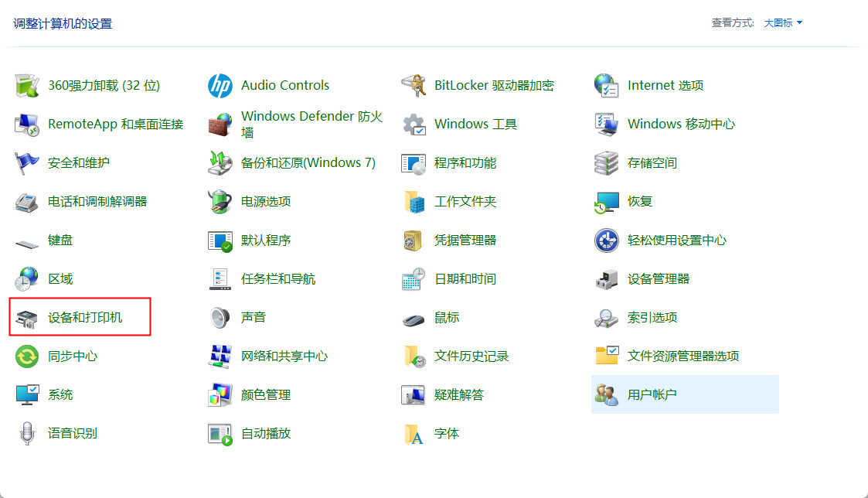Click the 电源选项 battery icon

pyautogui.click(x=220, y=202)
